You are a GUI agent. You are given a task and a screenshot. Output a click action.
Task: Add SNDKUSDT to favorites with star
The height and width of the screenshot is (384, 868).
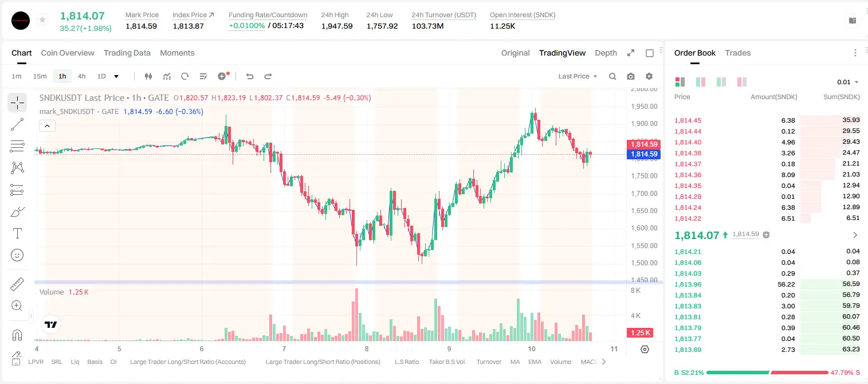pyautogui.click(x=42, y=20)
